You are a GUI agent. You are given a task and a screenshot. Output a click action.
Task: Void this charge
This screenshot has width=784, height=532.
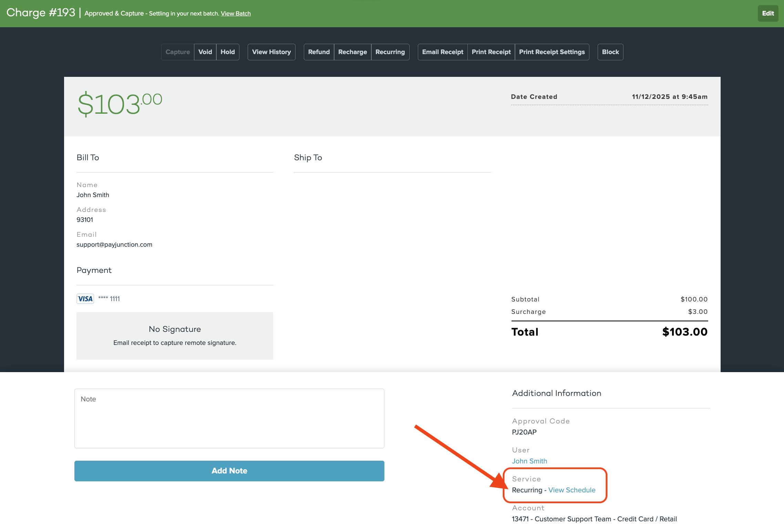(205, 52)
